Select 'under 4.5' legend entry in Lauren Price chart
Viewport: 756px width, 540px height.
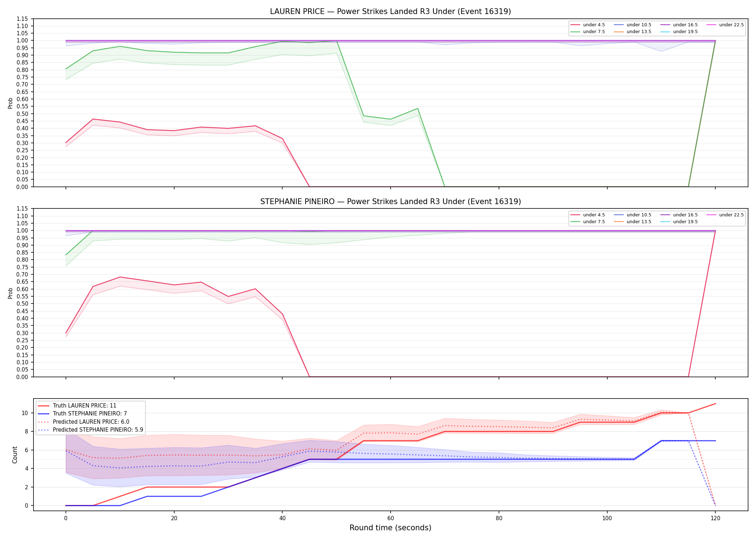click(588, 25)
